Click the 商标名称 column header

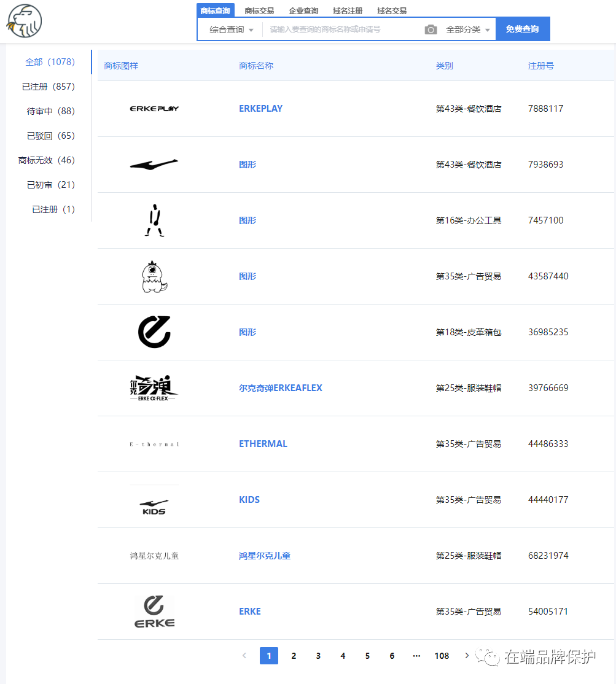click(256, 66)
